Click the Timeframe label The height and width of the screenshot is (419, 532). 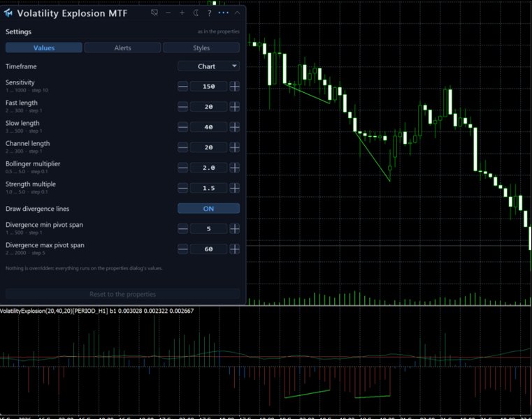(21, 66)
